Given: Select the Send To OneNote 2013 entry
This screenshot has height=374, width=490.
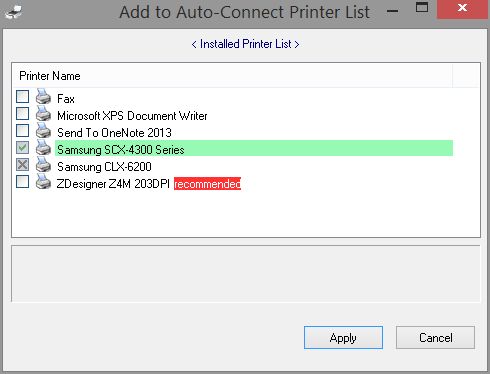Looking at the screenshot, I should point(114,133).
